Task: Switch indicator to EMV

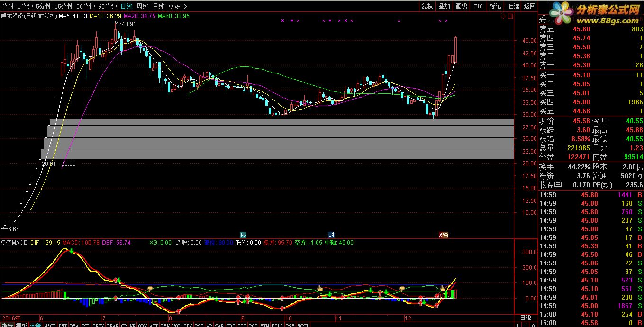Action: [165, 324]
